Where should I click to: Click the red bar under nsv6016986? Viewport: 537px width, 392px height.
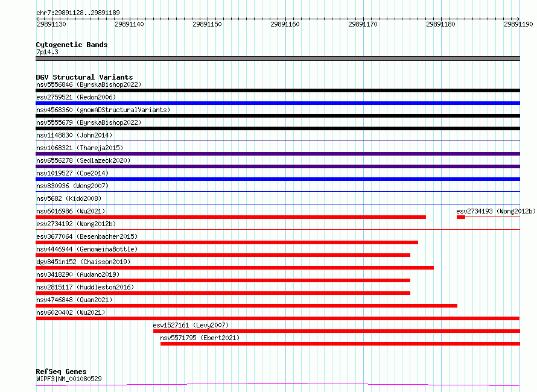click(x=231, y=217)
